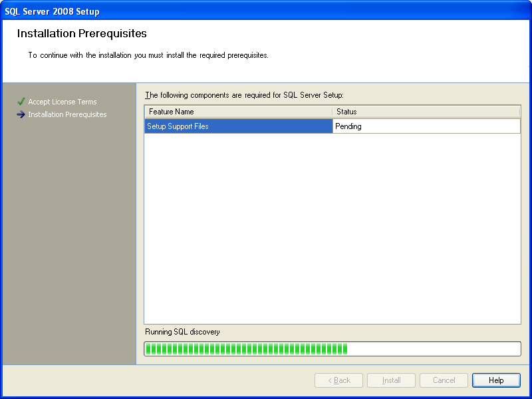The image size is (532, 399).
Task: Click the green installation progress bar
Action: click(332, 348)
